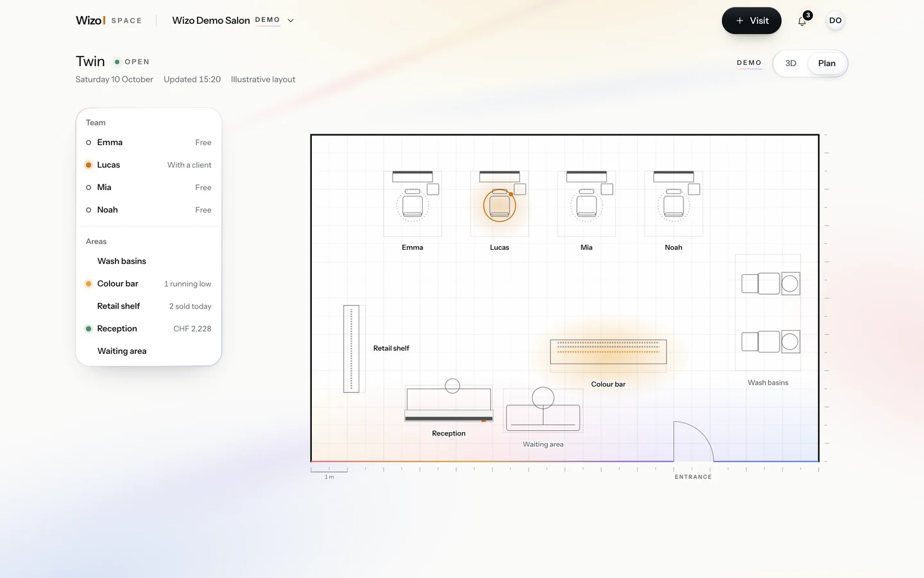This screenshot has width=924, height=578.
Task: Click the Reception desk on the plan
Action: coord(449,405)
